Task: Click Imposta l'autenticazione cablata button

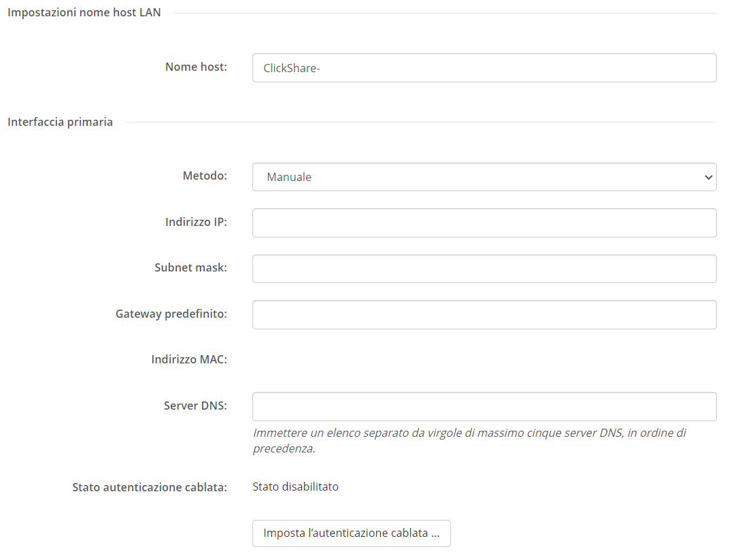Action: coord(351,533)
